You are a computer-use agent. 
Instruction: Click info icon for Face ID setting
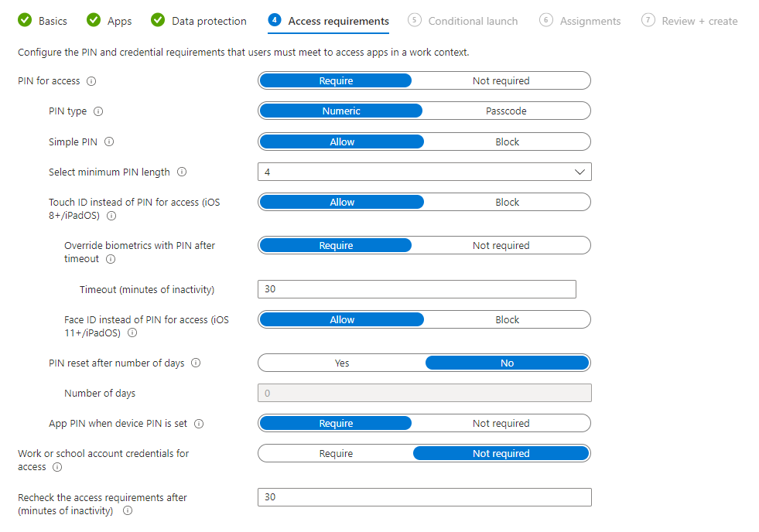tap(132, 333)
